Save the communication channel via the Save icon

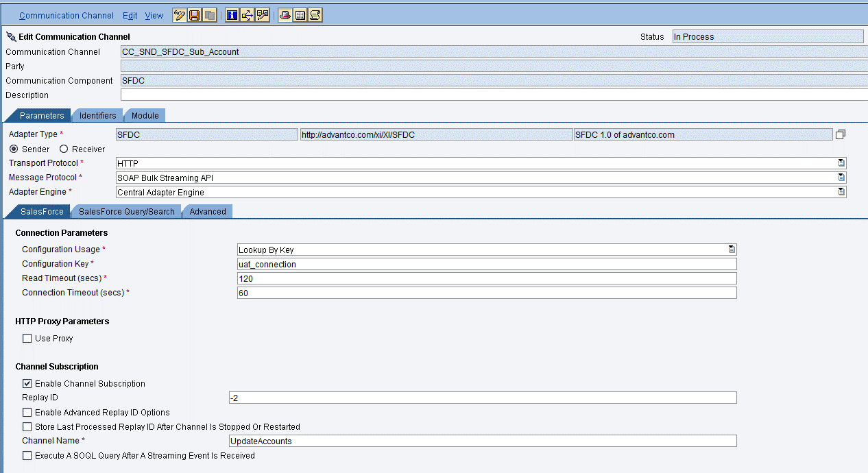[x=193, y=14]
